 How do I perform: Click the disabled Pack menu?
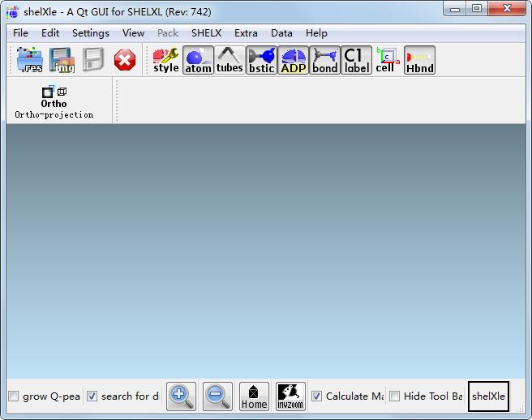[x=168, y=33]
